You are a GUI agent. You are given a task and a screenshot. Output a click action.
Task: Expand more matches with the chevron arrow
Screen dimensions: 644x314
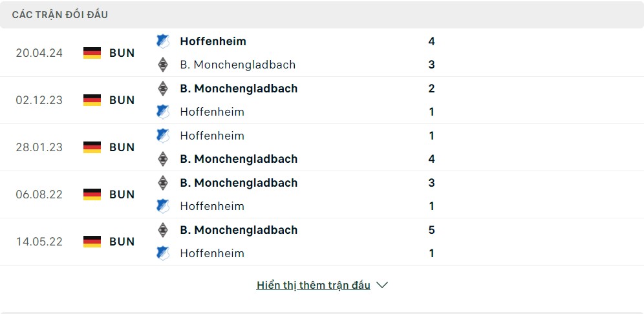pyautogui.click(x=382, y=285)
